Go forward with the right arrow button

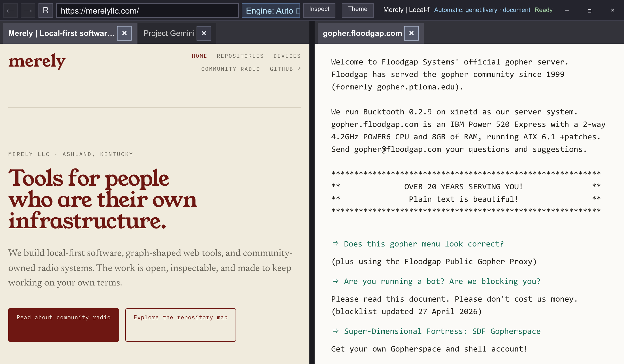tap(28, 11)
